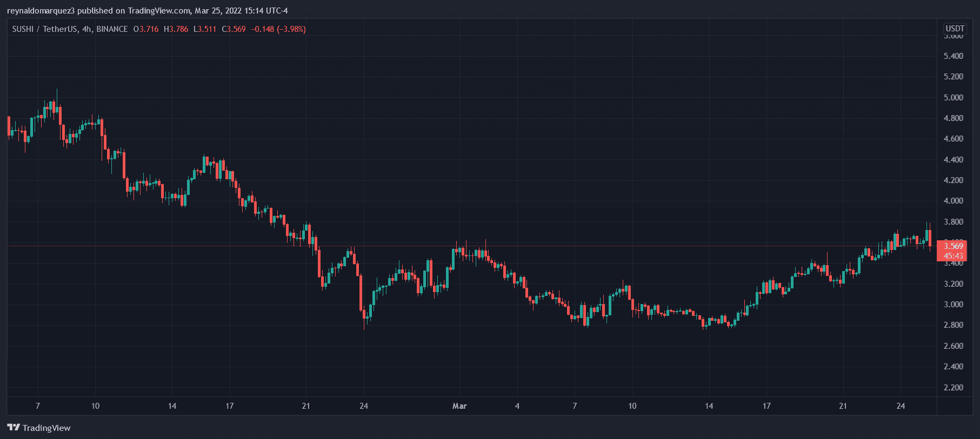980x439 pixels.
Task: Click the low value L3.511
Action: click(205, 29)
